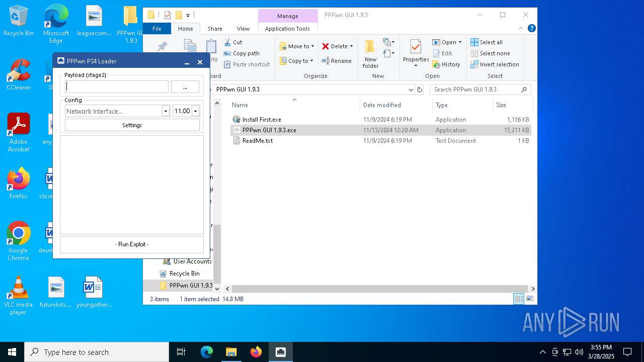Click the payload browse '...' button

click(x=185, y=87)
